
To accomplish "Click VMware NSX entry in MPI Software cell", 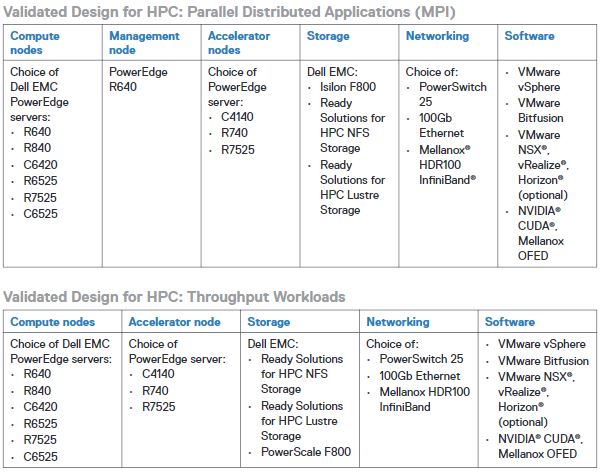I will pyautogui.click(x=543, y=165).
